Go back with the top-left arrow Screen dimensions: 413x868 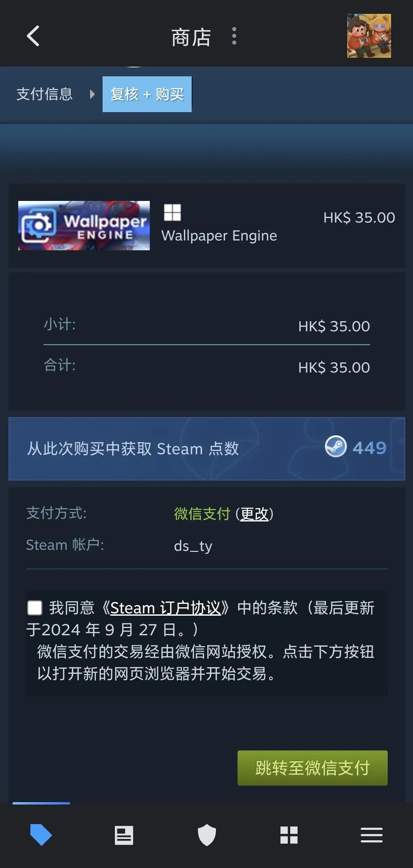point(33,36)
